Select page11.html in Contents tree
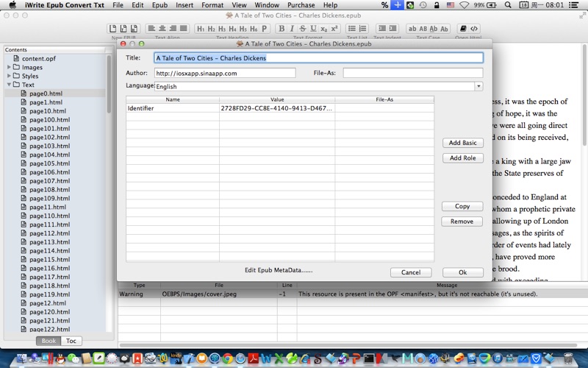 coord(48,207)
